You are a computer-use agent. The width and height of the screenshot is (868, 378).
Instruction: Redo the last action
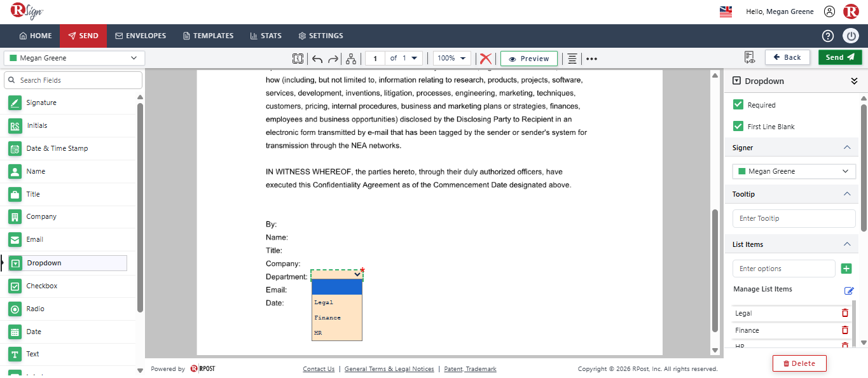pyautogui.click(x=333, y=59)
